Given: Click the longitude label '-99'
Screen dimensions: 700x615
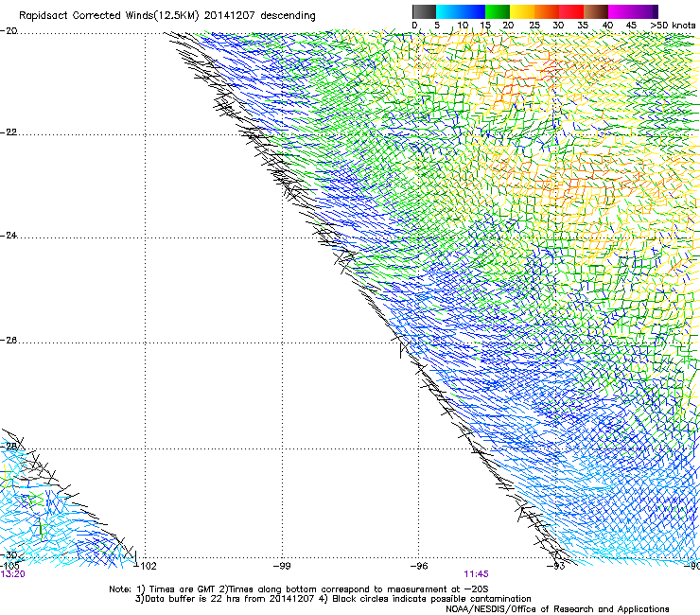Looking at the screenshot, I should coord(282,566).
